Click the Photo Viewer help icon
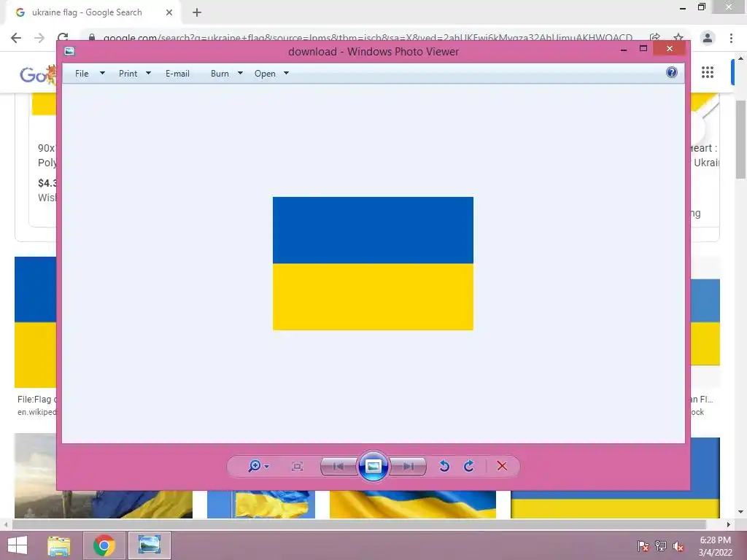The image size is (747, 560). pos(672,72)
